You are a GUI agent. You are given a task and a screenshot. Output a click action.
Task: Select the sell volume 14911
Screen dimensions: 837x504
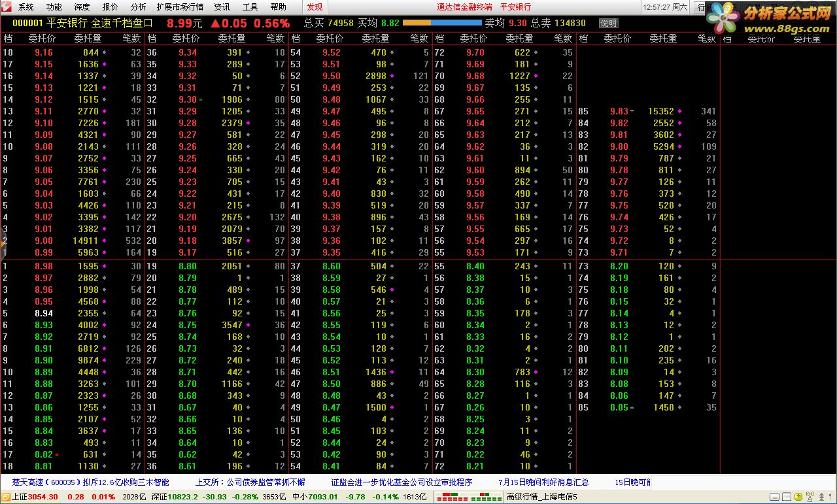click(x=86, y=241)
